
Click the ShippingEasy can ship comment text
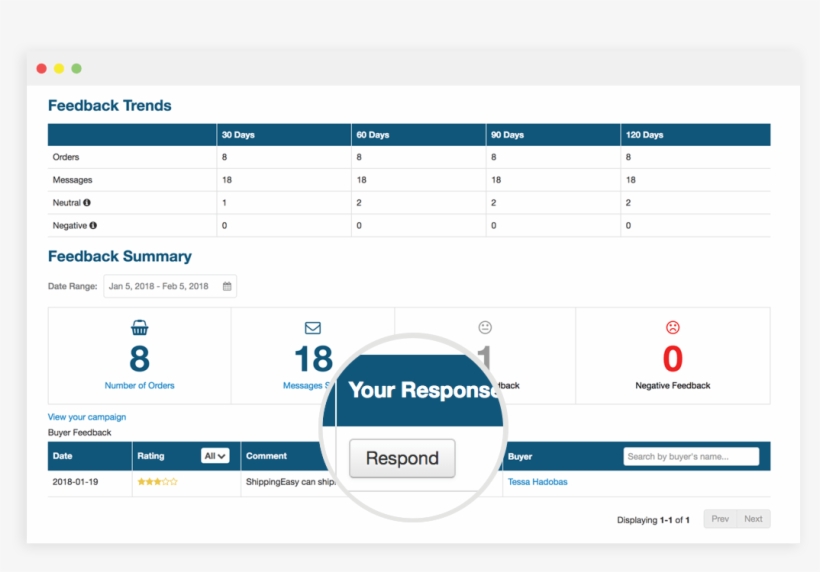tap(291, 482)
